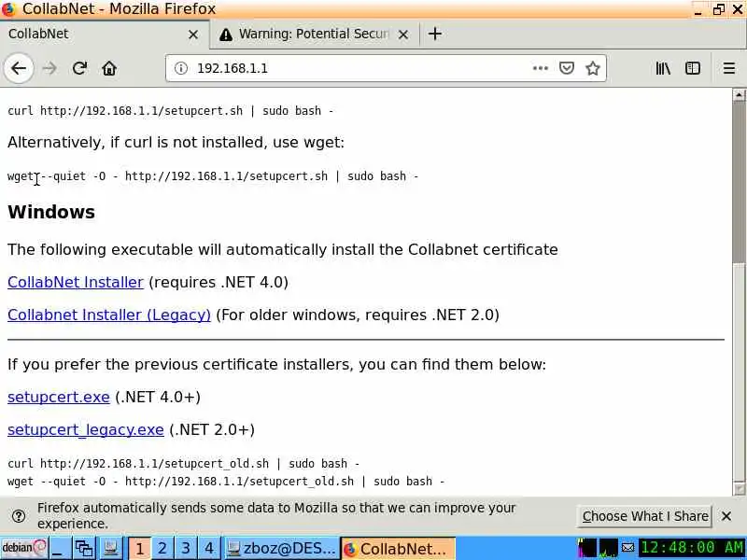This screenshot has width=747, height=560.
Task: Click the curl setupcert_old.sh command line
Action: click(183, 464)
